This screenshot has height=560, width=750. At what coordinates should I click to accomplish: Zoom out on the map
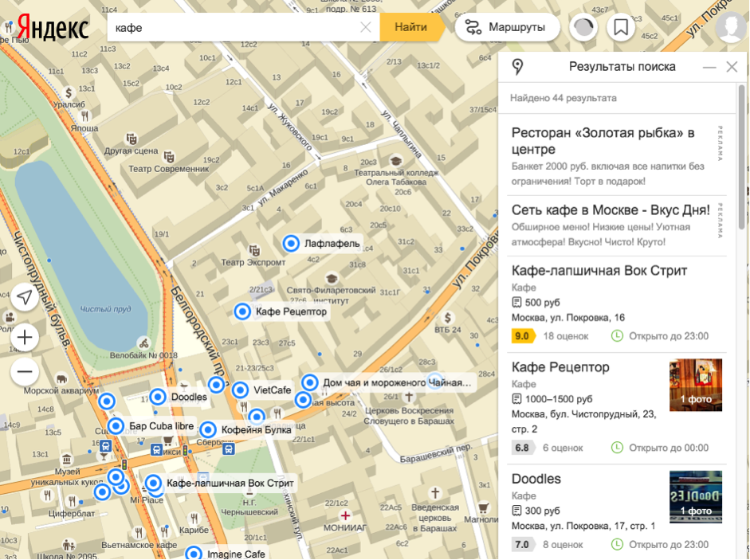25,371
